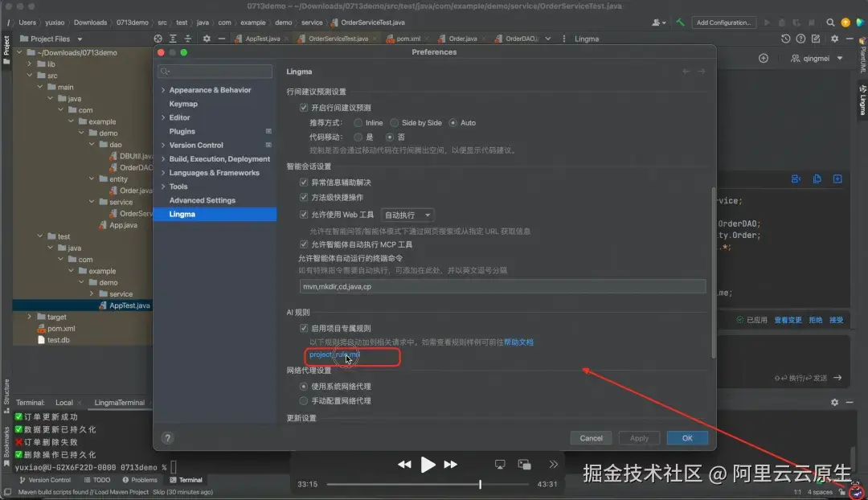Click the three-dot tab options icon
Image resolution: width=868 pixels, height=500 pixels.
tap(564, 39)
